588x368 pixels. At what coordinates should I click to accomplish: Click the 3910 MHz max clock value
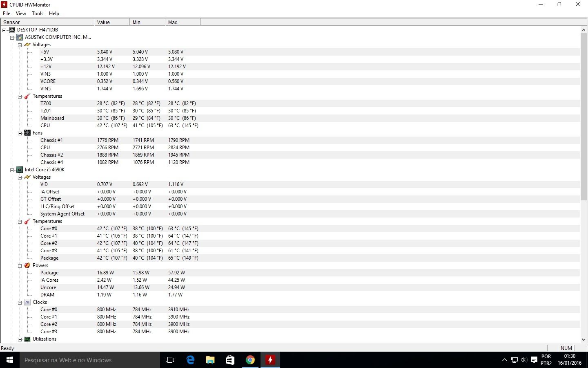179,310
